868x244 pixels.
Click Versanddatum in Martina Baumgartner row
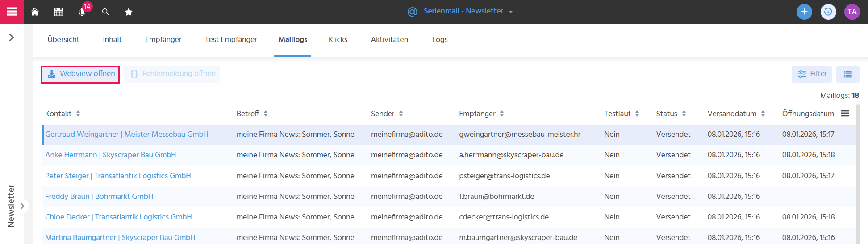click(734, 237)
